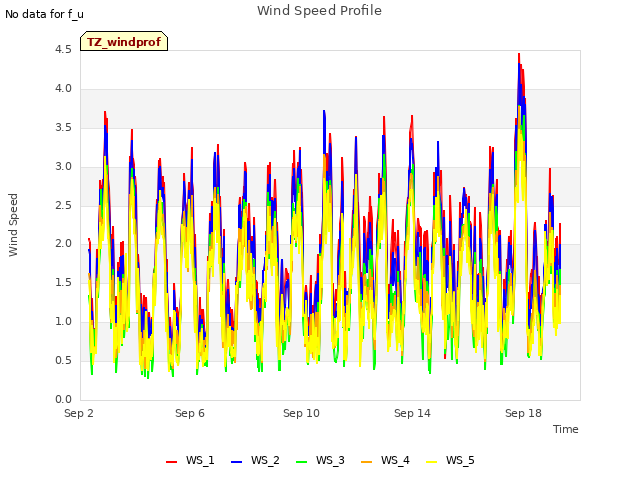Viewport: 640px width, 480px height.
Task: Click the Time x-axis title
Action: pyautogui.click(x=565, y=429)
